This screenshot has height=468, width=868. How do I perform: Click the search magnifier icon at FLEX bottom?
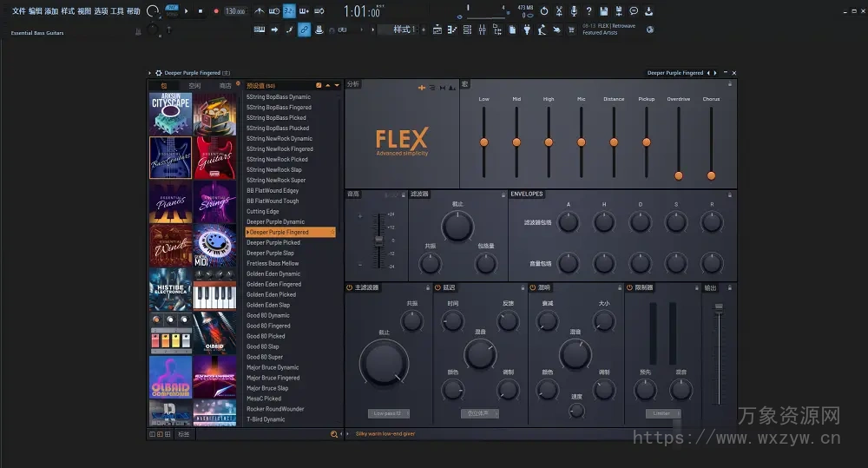pyautogui.click(x=334, y=434)
